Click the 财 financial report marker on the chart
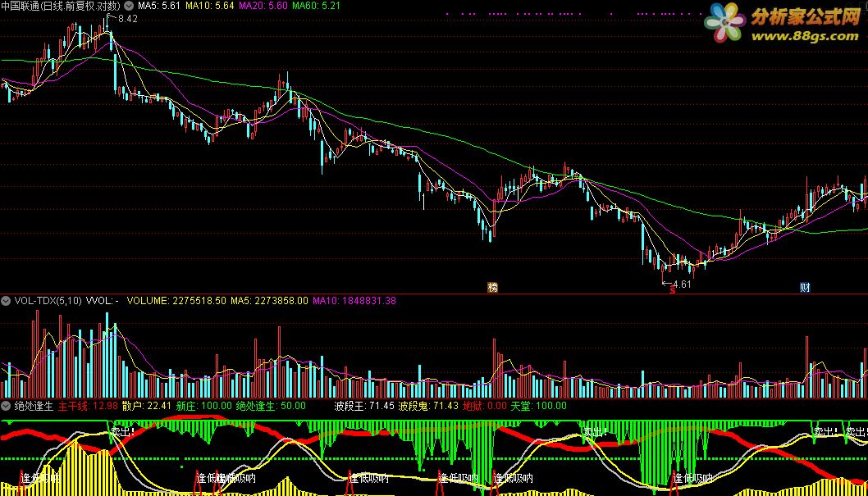This screenshot has width=868, height=496. (805, 287)
